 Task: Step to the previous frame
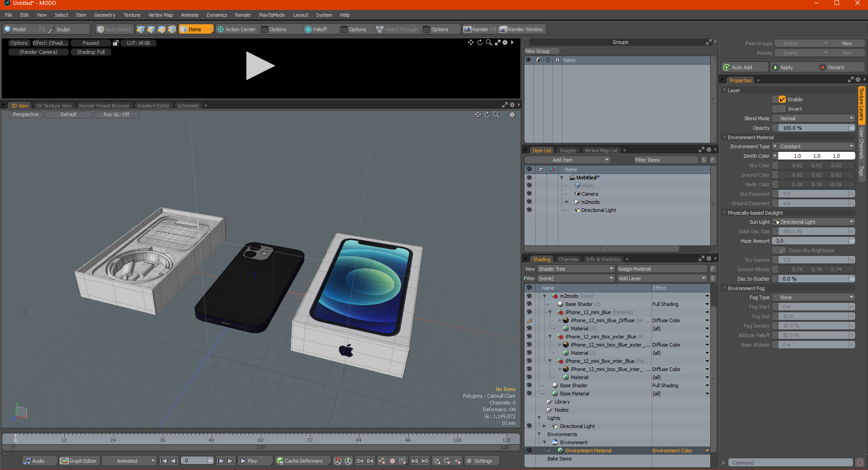(174, 461)
